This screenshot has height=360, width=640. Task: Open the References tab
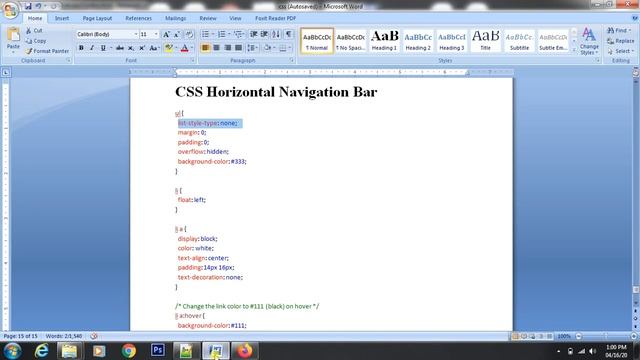(138, 18)
